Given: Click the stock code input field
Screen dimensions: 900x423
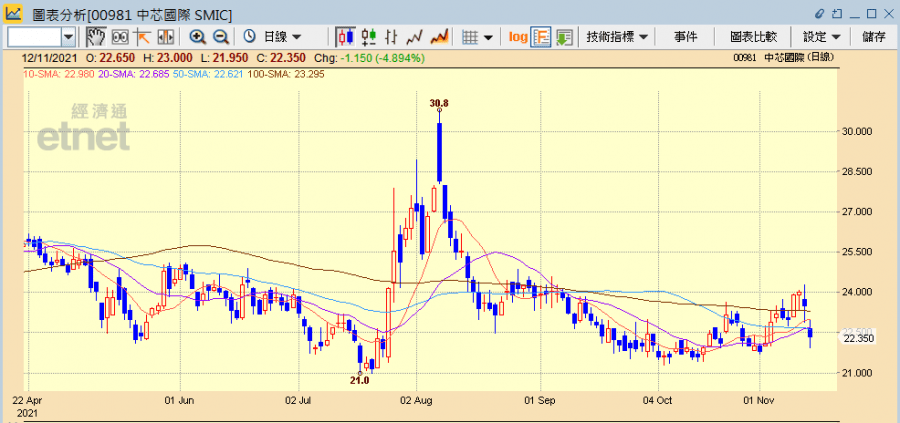Looking at the screenshot, I should pyautogui.click(x=33, y=37).
